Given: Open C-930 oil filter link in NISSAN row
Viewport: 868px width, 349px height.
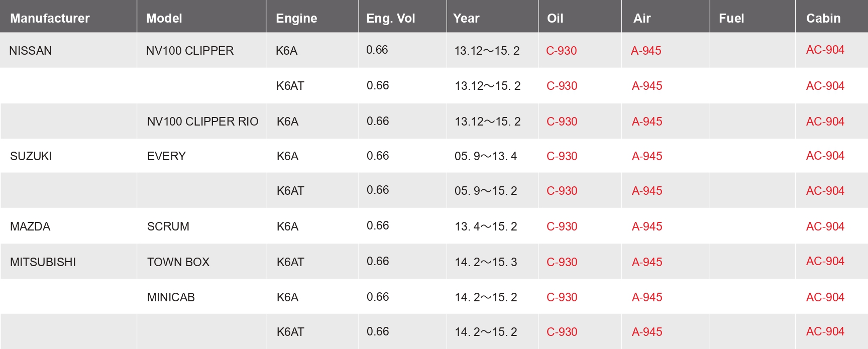Looking at the screenshot, I should point(561,51).
